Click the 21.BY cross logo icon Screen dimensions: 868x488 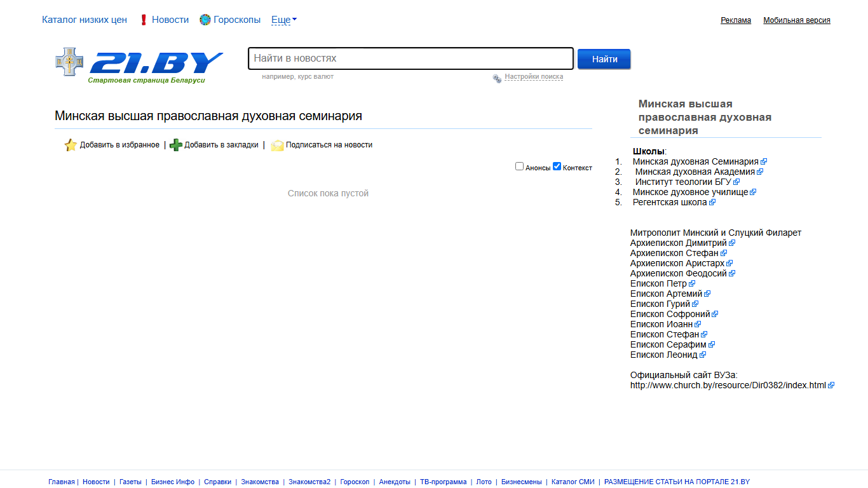click(x=69, y=62)
